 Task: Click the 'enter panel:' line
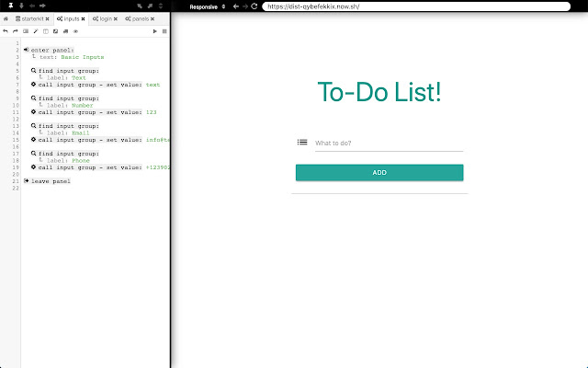point(52,50)
